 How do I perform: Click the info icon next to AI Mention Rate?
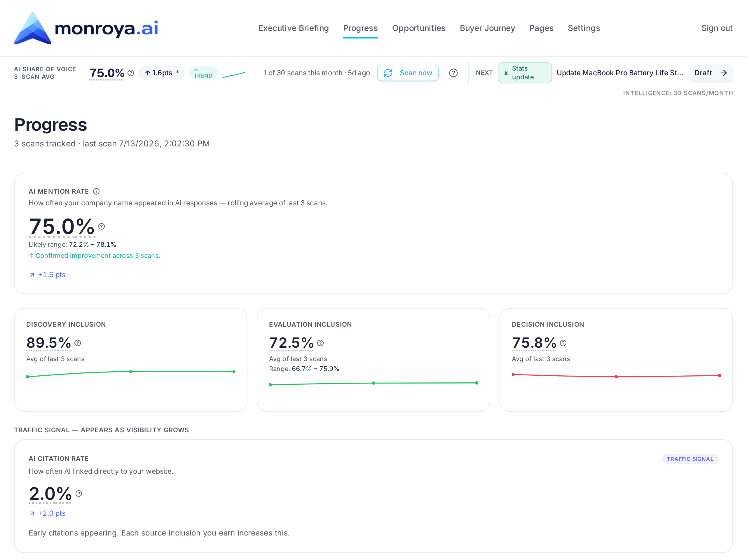(96, 191)
